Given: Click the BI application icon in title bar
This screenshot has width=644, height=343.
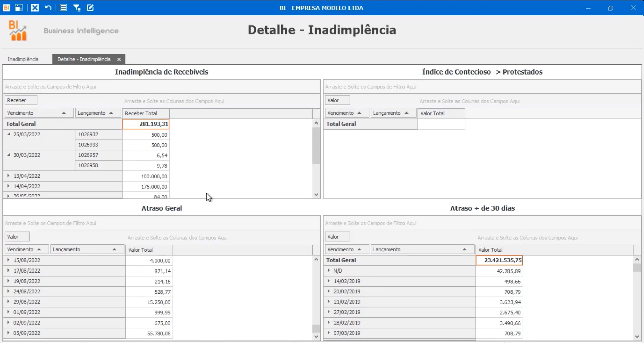Looking at the screenshot, I should pyautogui.click(x=6, y=8).
